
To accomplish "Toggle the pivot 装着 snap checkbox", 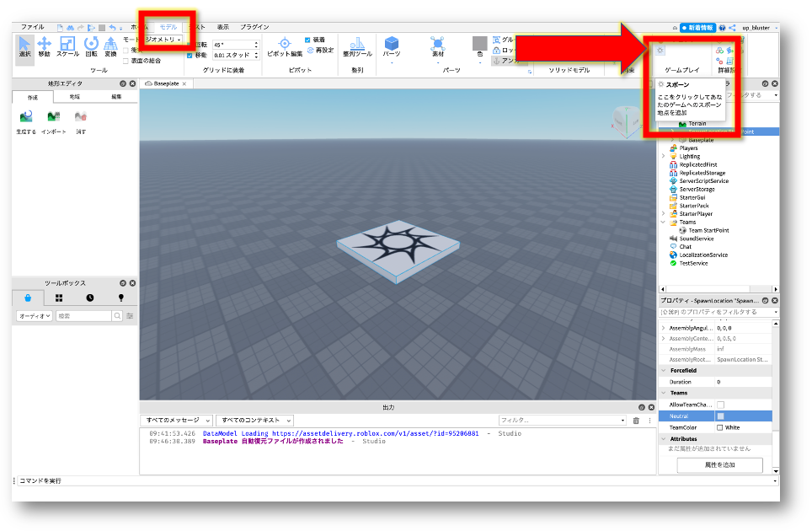I will point(307,40).
